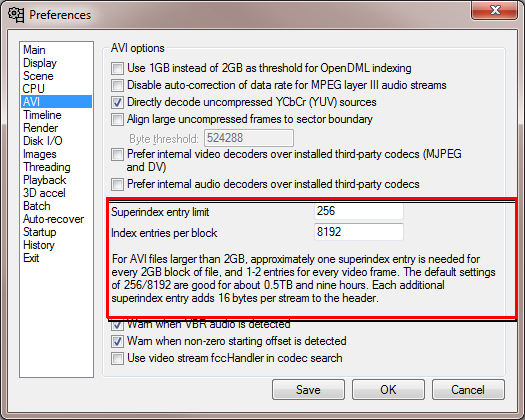Confirm settings with the OK button

pyautogui.click(x=388, y=390)
